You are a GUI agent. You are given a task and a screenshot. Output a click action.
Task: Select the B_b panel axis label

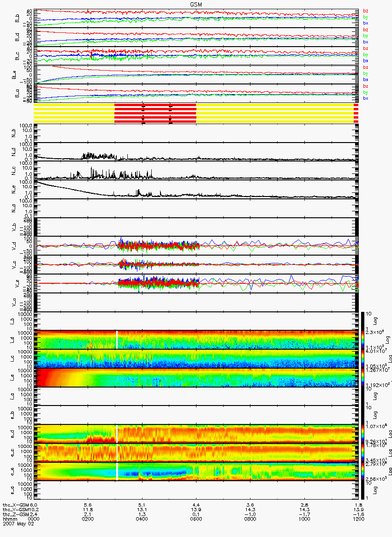pyautogui.click(x=17, y=19)
